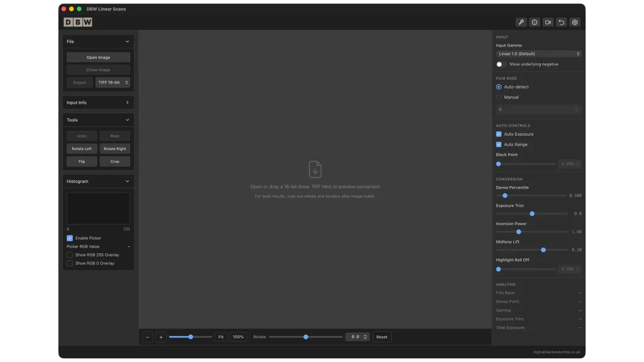The width and height of the screenshot is (644, 362).
Task: Click the Highlight Roll Off slider handle
Action: click(x=499, y=269)
